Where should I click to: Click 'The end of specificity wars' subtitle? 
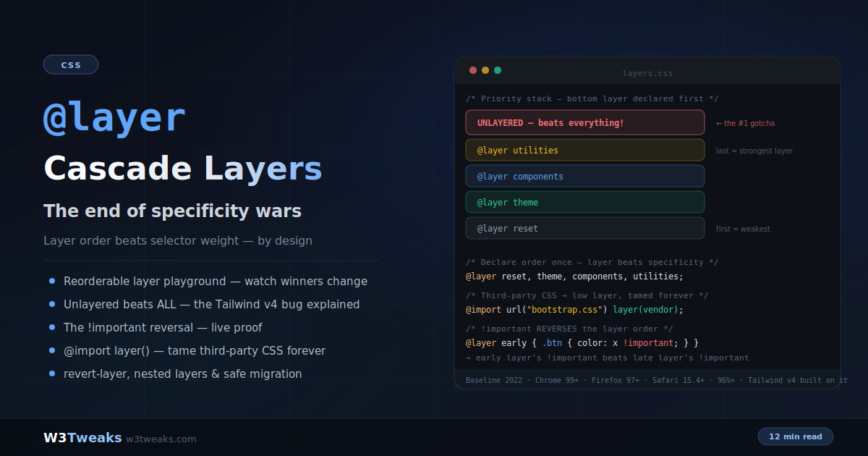click(x=172, y=211)
